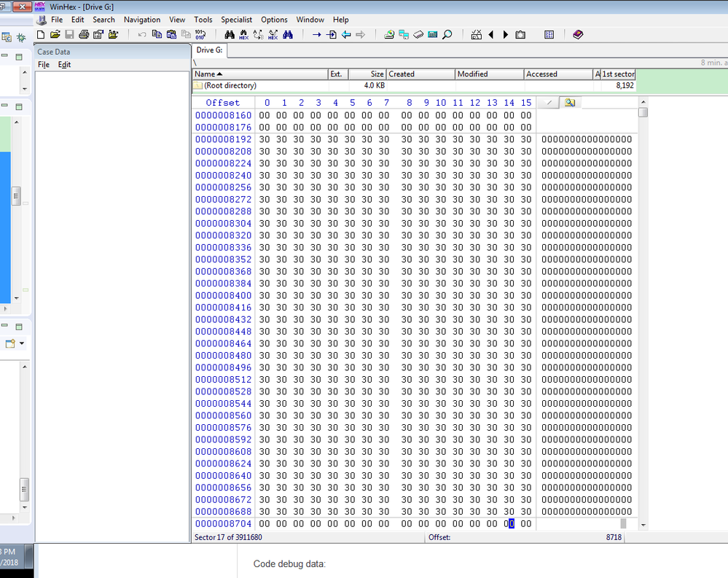Click the offset 0000008704 row label
Screen dimensions: 728x578
tap(223, 523)
